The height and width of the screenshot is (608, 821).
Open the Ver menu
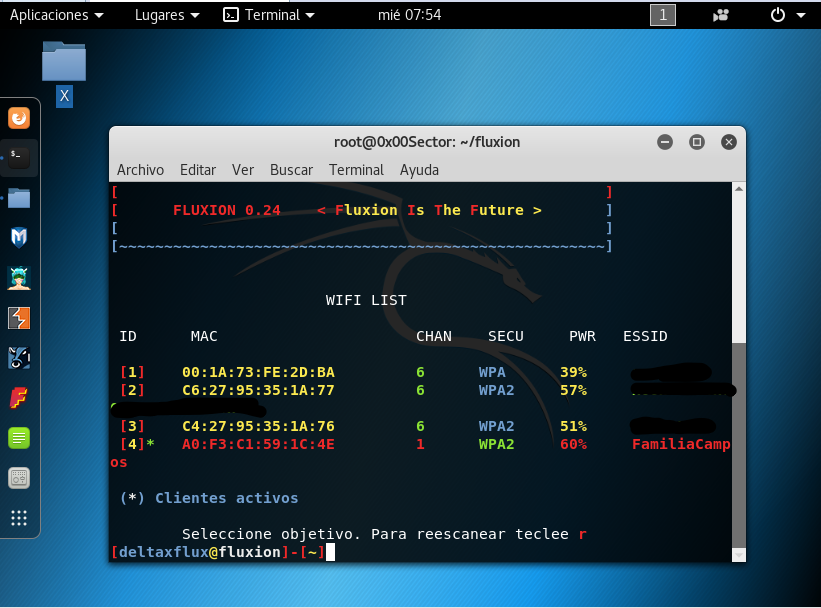point(243,170)
